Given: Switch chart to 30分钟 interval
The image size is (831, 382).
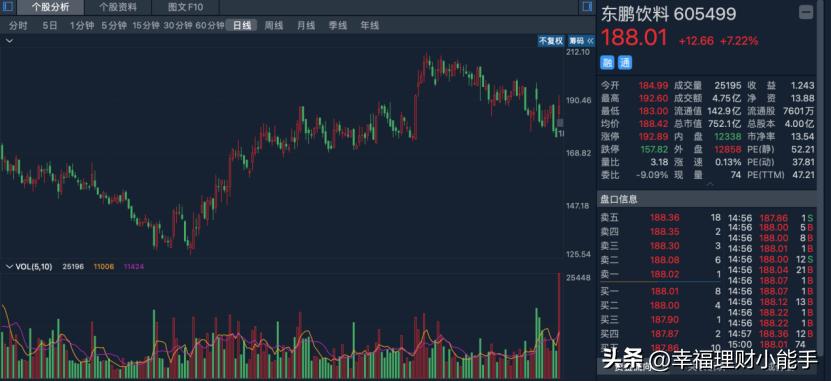Looking at the screenshot, I should click(178, 25).
